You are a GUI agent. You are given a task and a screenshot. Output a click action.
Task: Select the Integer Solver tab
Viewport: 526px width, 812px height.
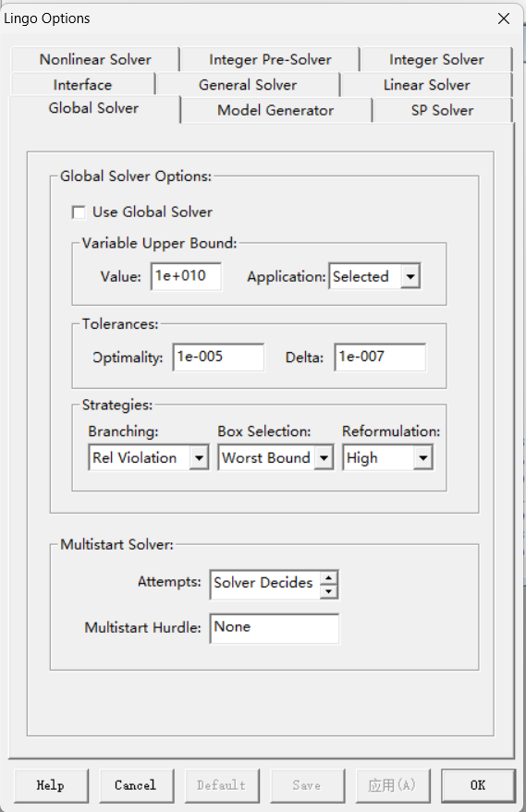tap(436, 59)
